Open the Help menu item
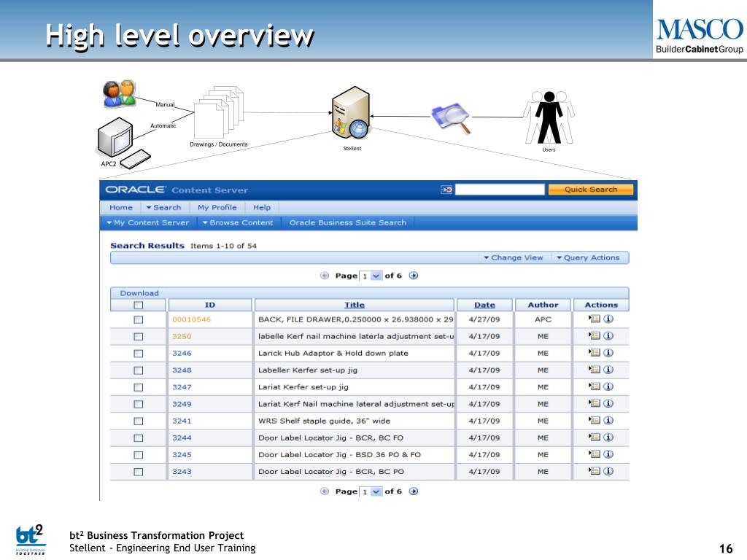Image resolution: width=747 pixels, height=560 pixels. pos(262,208)
